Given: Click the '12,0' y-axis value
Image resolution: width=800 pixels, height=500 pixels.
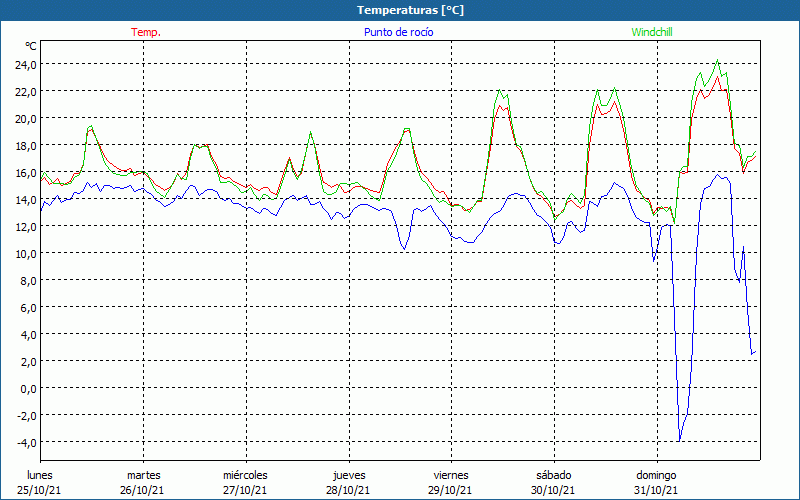Looking at the screenshot, I should coord(26,226).
